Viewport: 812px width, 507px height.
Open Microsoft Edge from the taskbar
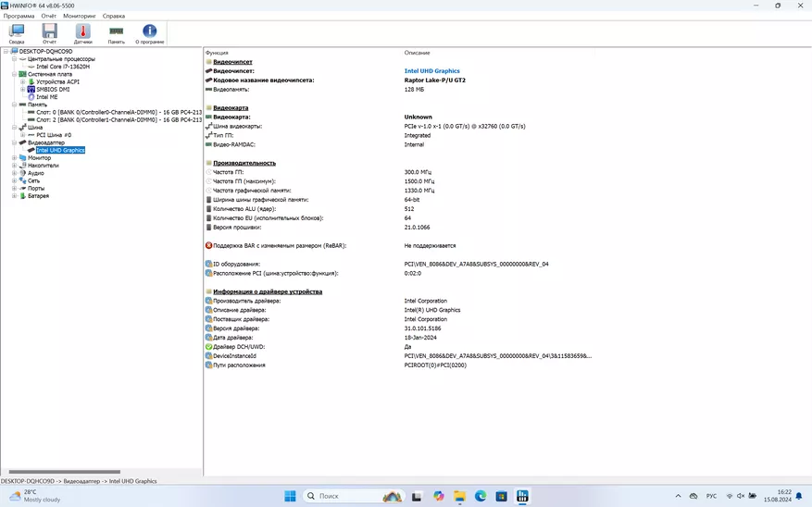point(481,497)
